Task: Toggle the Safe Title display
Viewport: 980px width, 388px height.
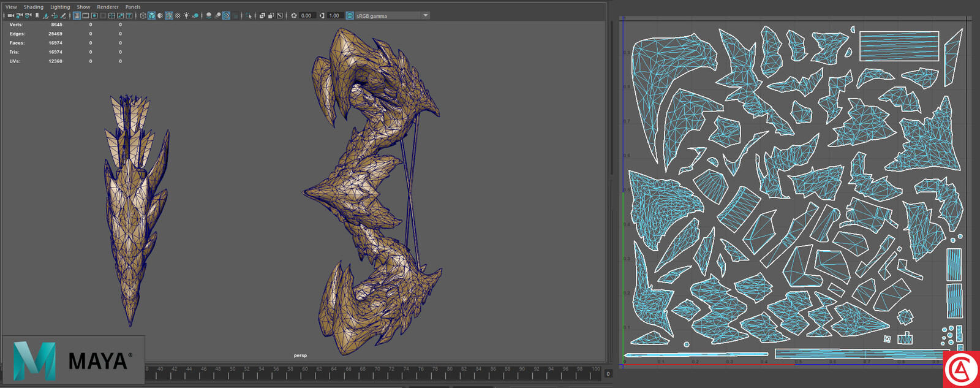Action: tap(129, 15)
